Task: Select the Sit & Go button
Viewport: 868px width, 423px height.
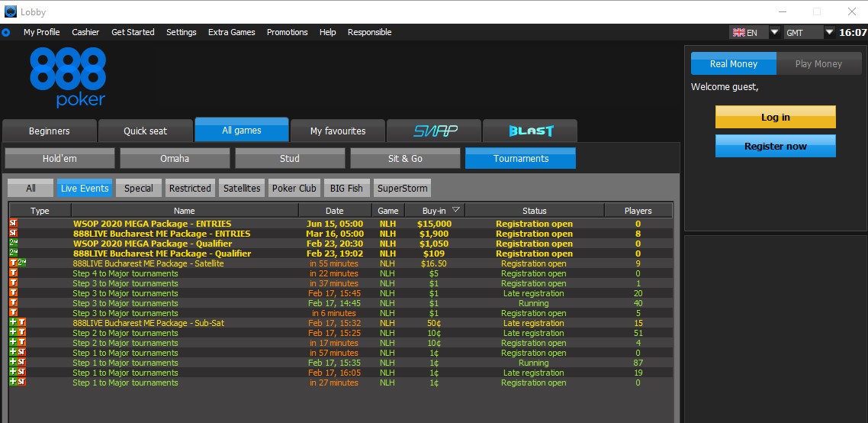Action: point(405,158)
